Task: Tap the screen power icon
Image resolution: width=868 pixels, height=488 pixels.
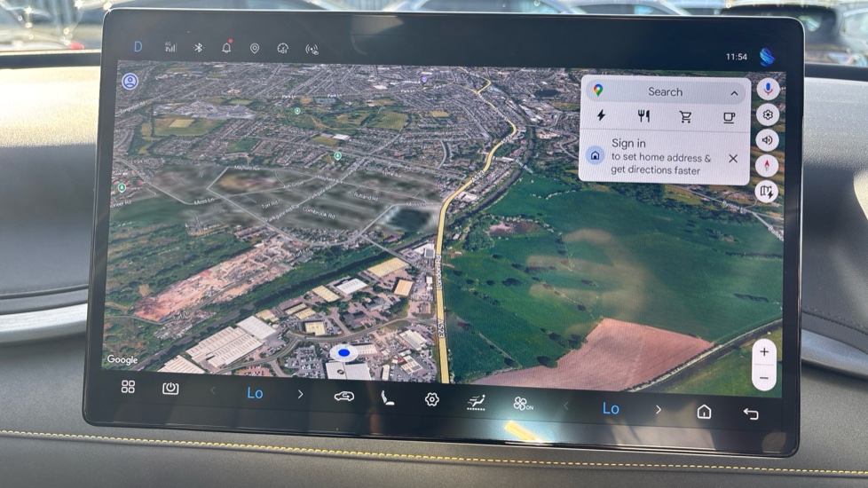Action: [170, 389]
